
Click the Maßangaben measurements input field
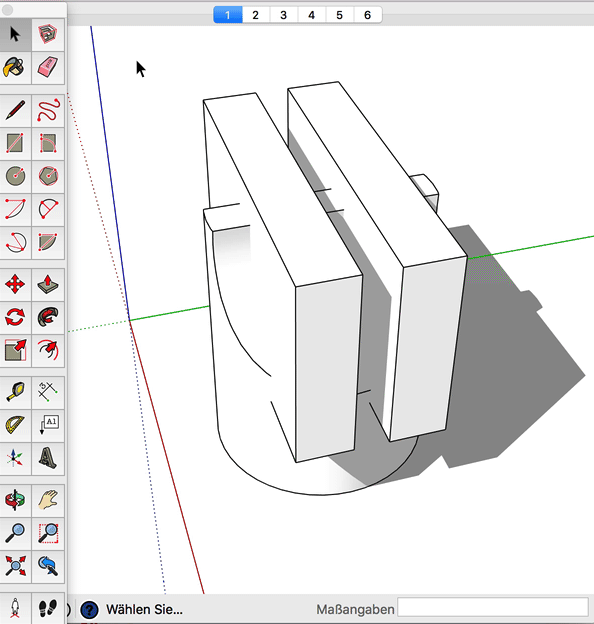[x=493, y=608]
